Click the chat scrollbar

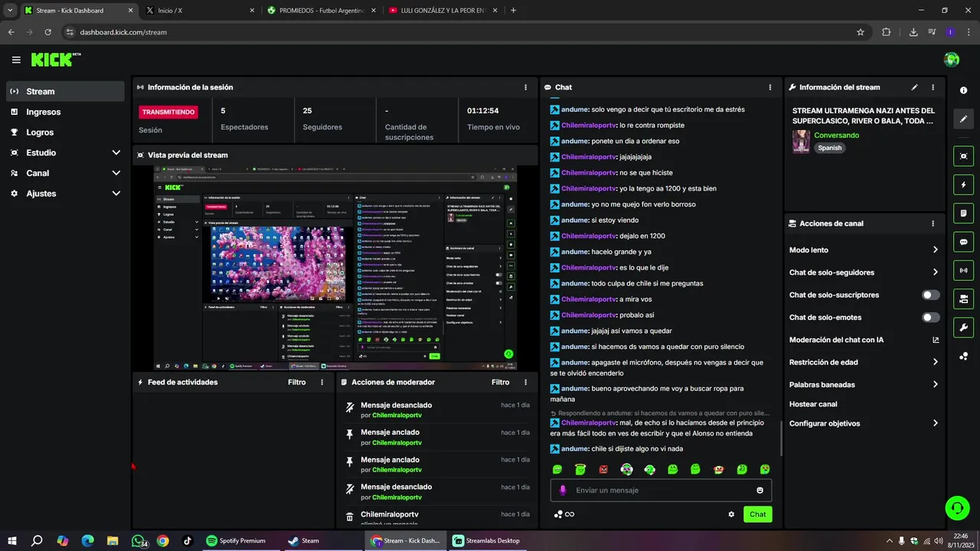[781, 438]
